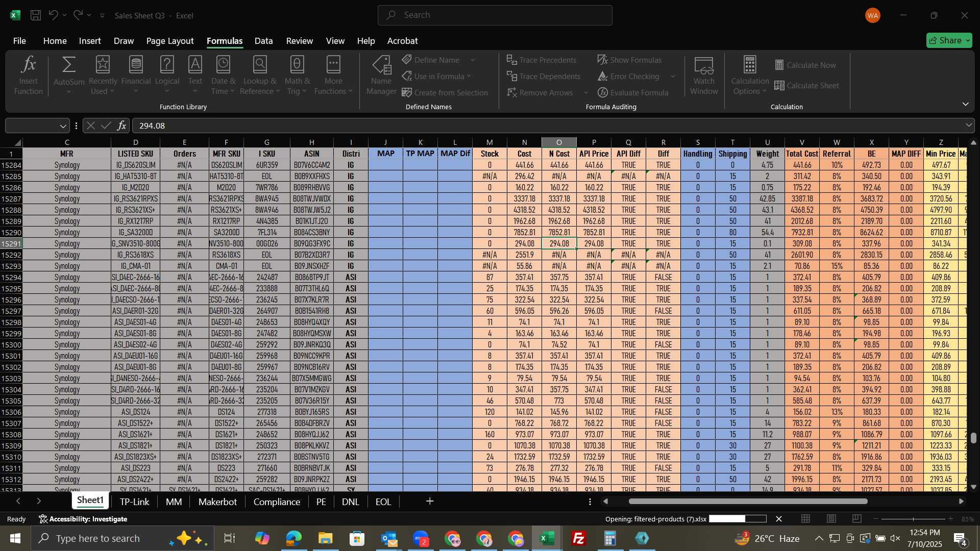
Task: Open the Logical functions library
Action: pos(167,76)
